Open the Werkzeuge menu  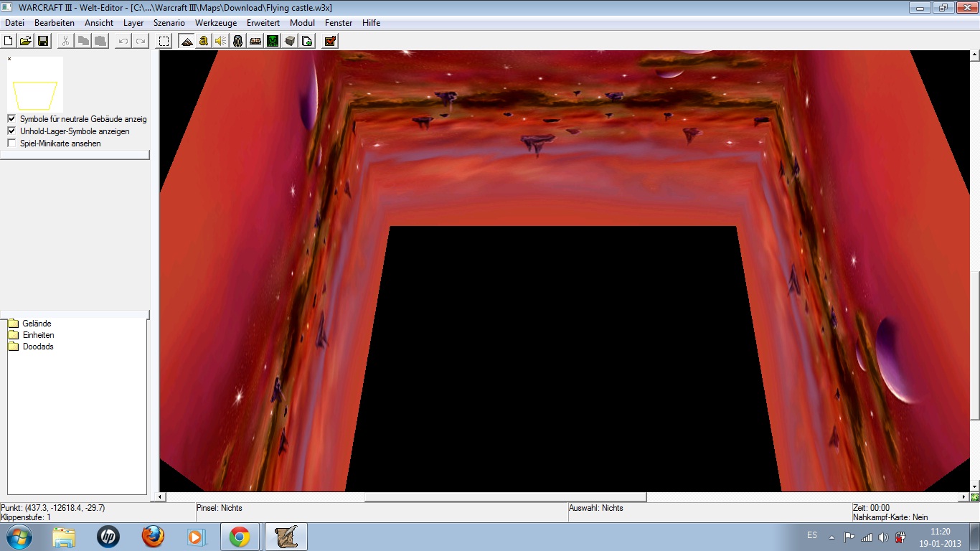[216, 23]
